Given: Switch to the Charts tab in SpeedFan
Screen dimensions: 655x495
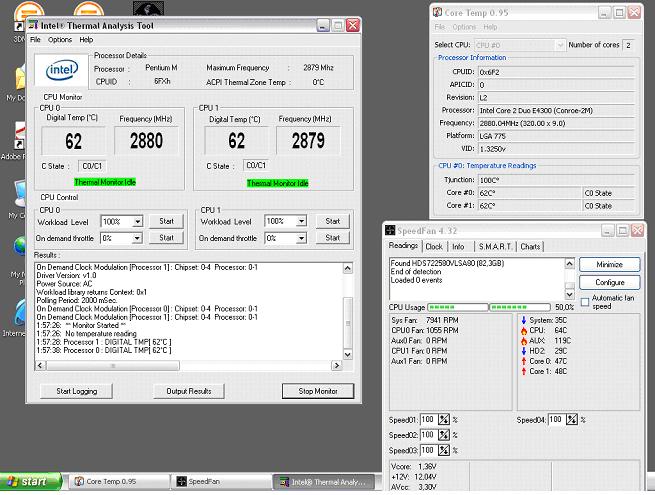Looking at the screenshot, I should pos(530,246).
